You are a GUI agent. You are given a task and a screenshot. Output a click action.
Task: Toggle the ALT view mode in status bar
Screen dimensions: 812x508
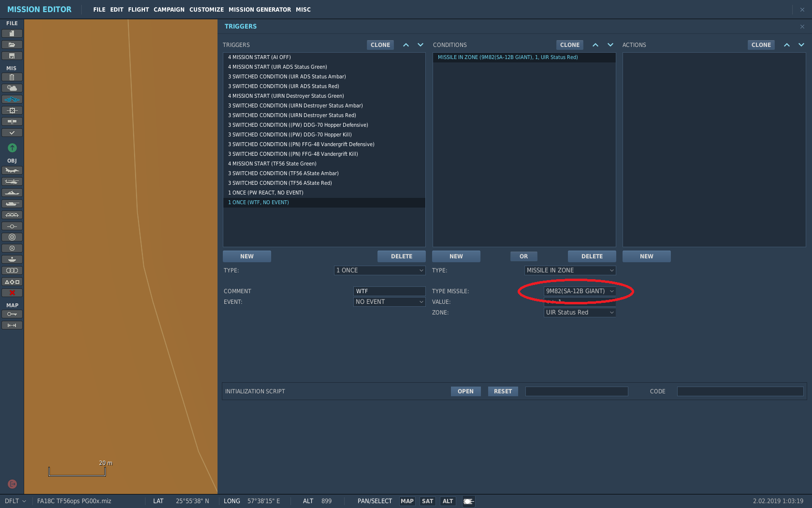[x=448, y=501]
